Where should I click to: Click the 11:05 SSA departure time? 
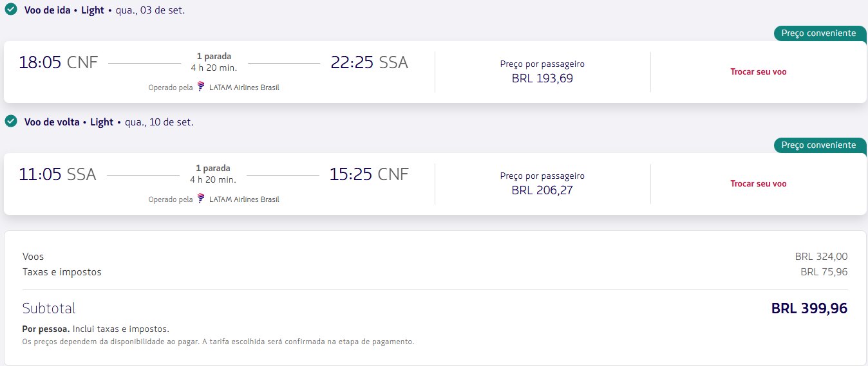(57, 174)
